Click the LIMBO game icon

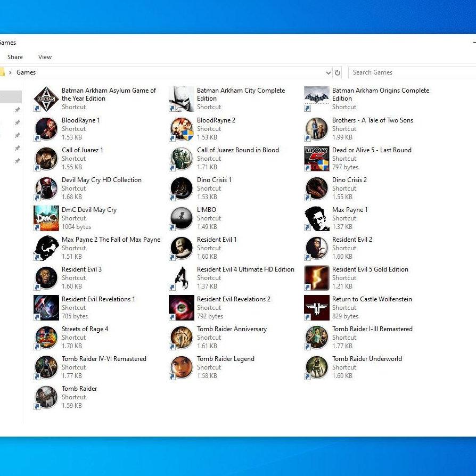pos(182,218)
